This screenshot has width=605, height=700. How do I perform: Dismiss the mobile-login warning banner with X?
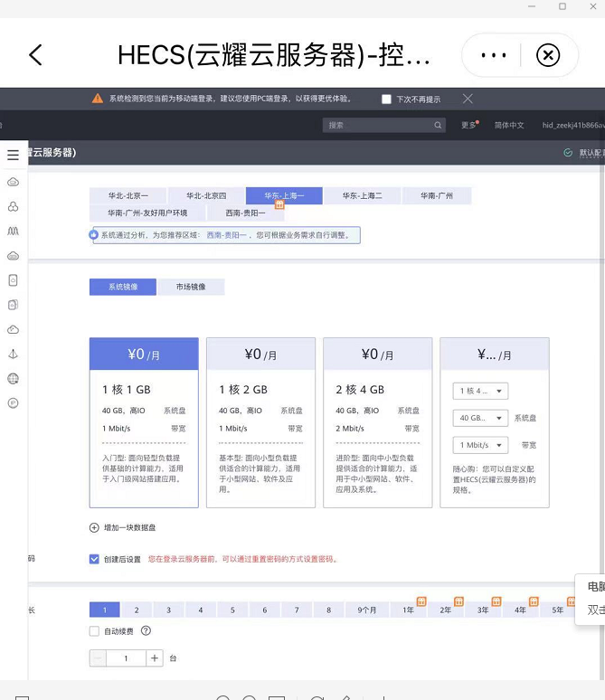(x=468, y=99)
